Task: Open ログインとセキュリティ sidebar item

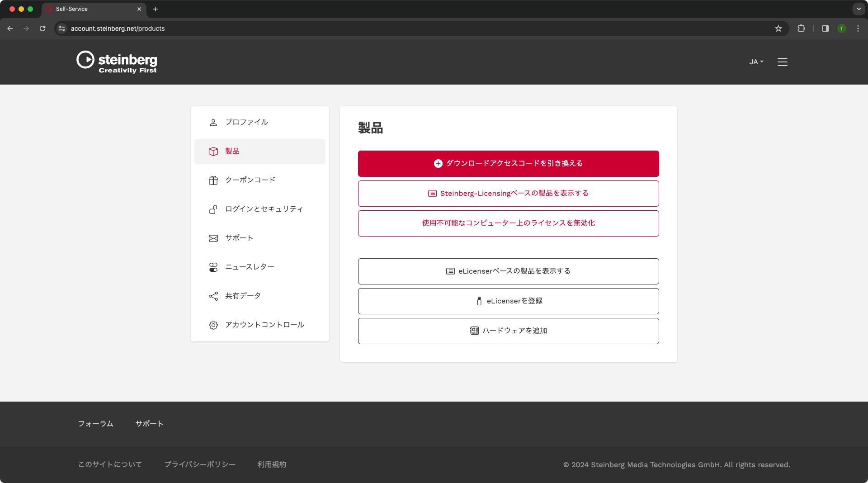Action: coord(259,209)
